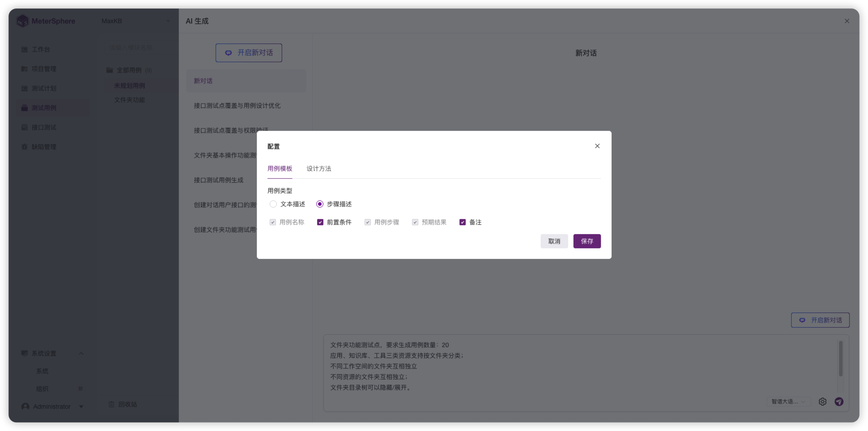This screenshot has height=431, width=868.
Task: Cancel the dialog with 取消
Action: [x=554, y=241]
